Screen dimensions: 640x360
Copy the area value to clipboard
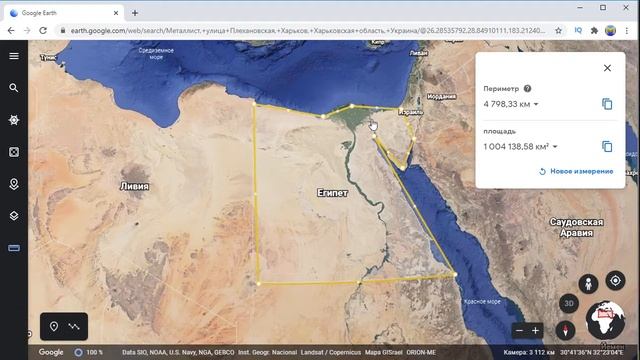(x=607, y=147)
